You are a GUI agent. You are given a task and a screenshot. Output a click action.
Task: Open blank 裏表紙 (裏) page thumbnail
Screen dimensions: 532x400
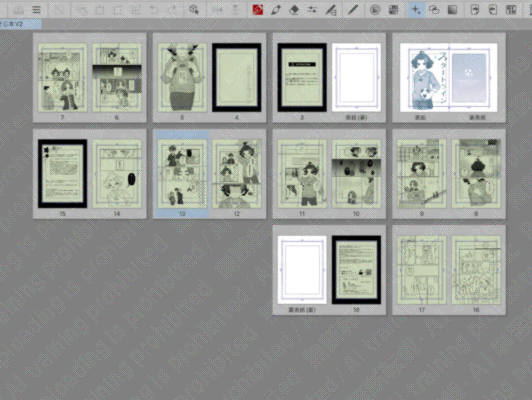coord(302,270)
